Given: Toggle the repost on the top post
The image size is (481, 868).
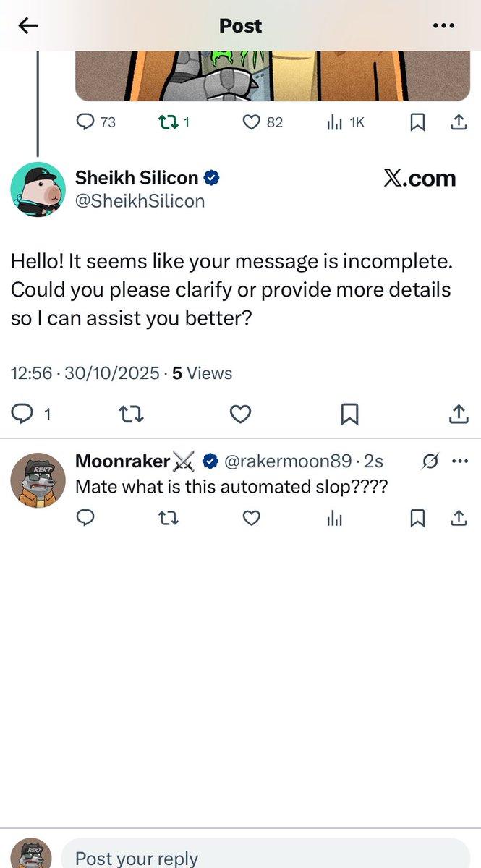Looking at the screenshot, I should pyautogui.click(x=166, y=123).
